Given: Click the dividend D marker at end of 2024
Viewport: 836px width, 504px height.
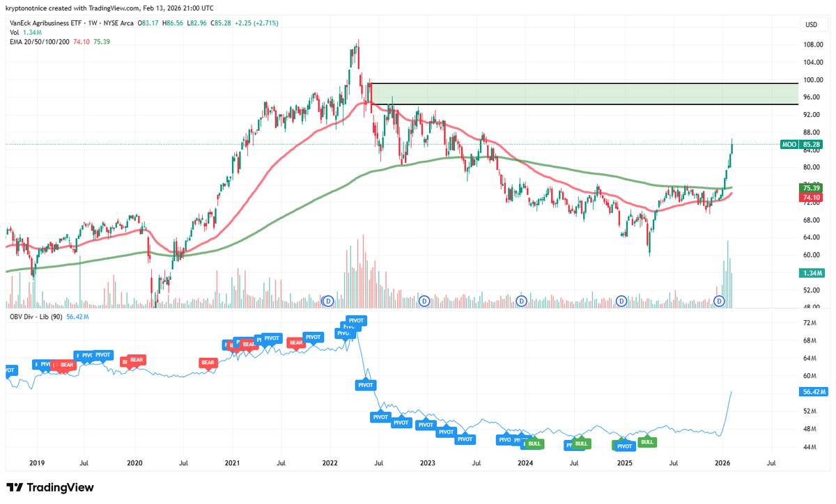Looking at the screenshot, I should [x=621, y=301].
